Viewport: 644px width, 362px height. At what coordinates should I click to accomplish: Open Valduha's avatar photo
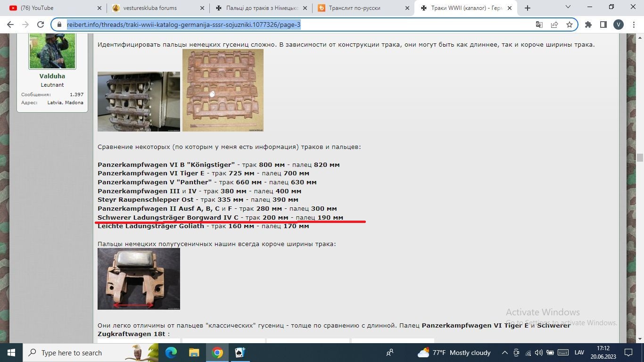coord(52,51)
